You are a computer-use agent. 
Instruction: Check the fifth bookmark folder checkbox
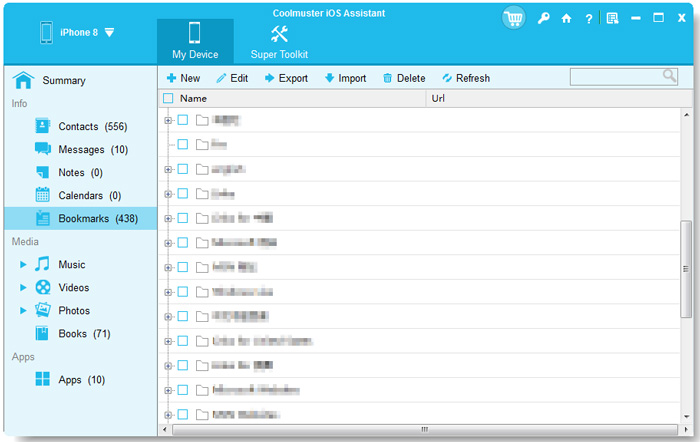pyautogui.click(x=183, y=218)
